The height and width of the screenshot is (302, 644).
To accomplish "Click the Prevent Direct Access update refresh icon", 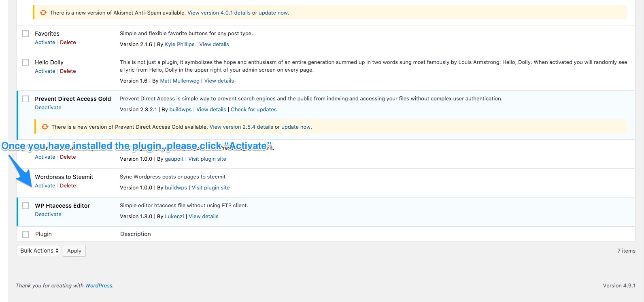I will (x=45, y=127).
